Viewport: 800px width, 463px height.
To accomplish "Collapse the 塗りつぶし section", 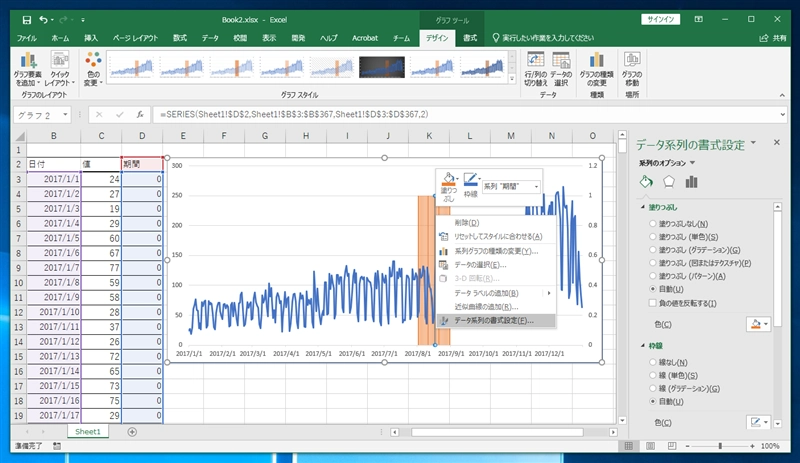I will (643, 207).
